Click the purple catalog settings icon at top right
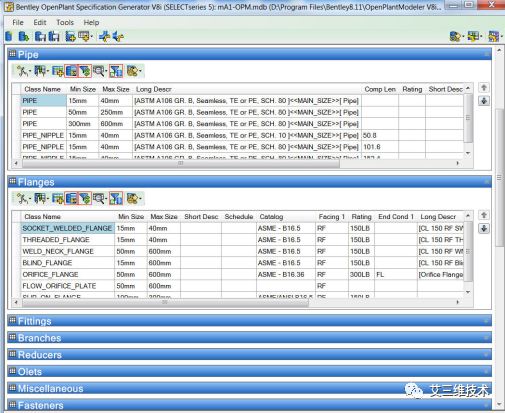Image resolution: width=505 pixels, height=413 pixels. (493, 36)
